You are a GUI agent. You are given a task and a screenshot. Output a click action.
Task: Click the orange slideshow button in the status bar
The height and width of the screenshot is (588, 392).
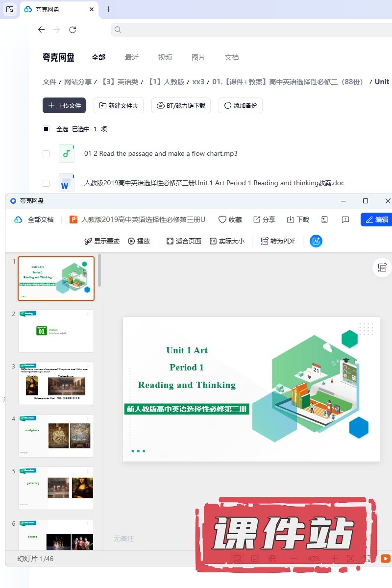[x=386, y=559]
